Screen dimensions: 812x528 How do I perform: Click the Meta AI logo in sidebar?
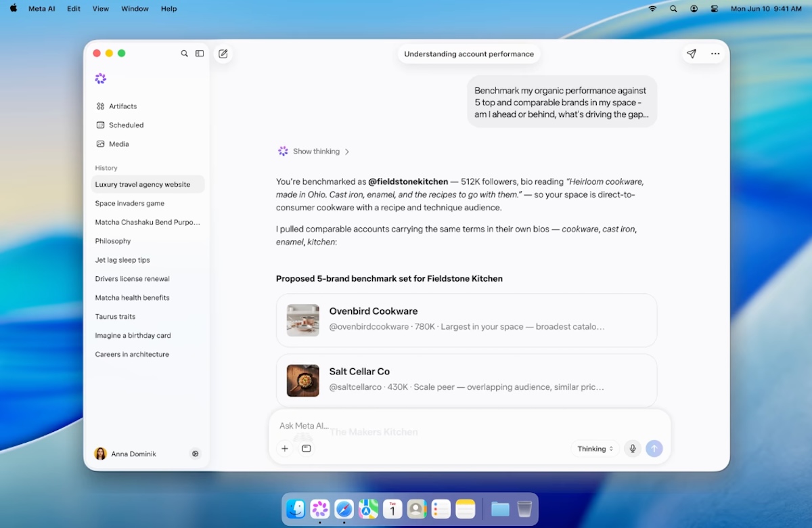pyautogui.click(x=101, y=79)
